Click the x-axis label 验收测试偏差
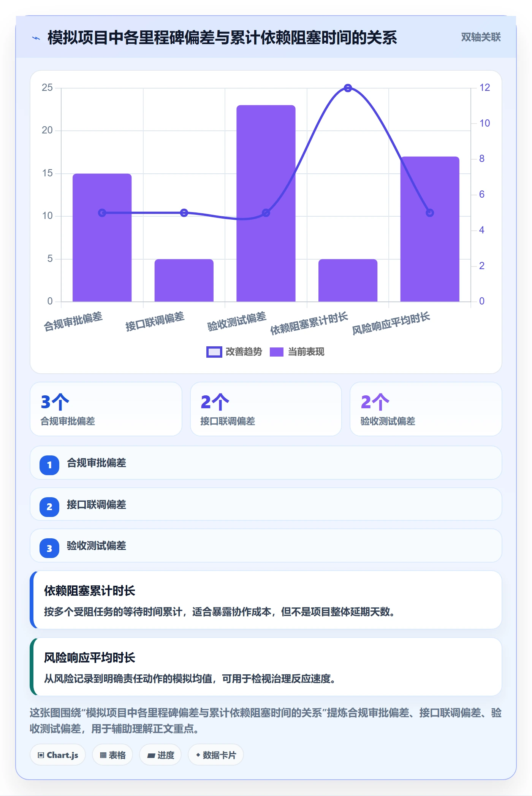This screenshot has width=532, height=796. pyautogui.click(x=237, y=321)
